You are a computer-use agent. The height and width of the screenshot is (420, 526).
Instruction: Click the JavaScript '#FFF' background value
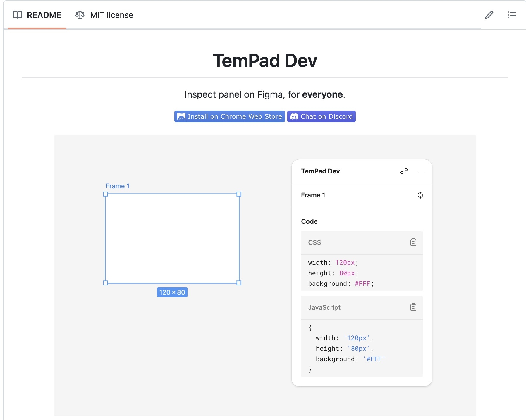tap(374, 359)
